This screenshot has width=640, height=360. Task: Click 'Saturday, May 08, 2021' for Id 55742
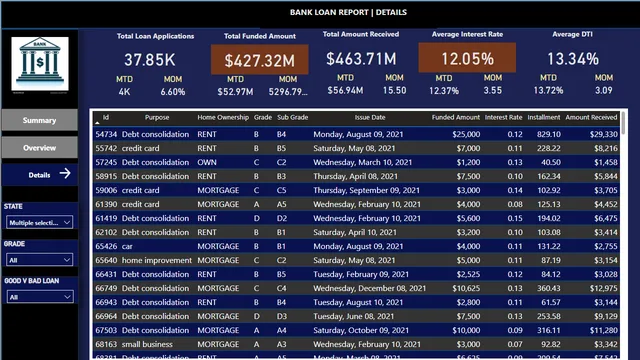pos(354,148)
